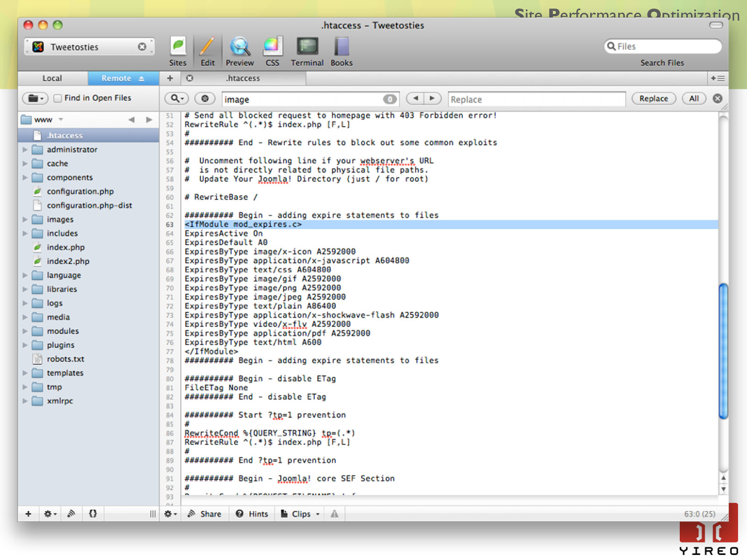The image size is (747, 560).
Task: Click the sidebar divider handle
Action: pos(153,514)
